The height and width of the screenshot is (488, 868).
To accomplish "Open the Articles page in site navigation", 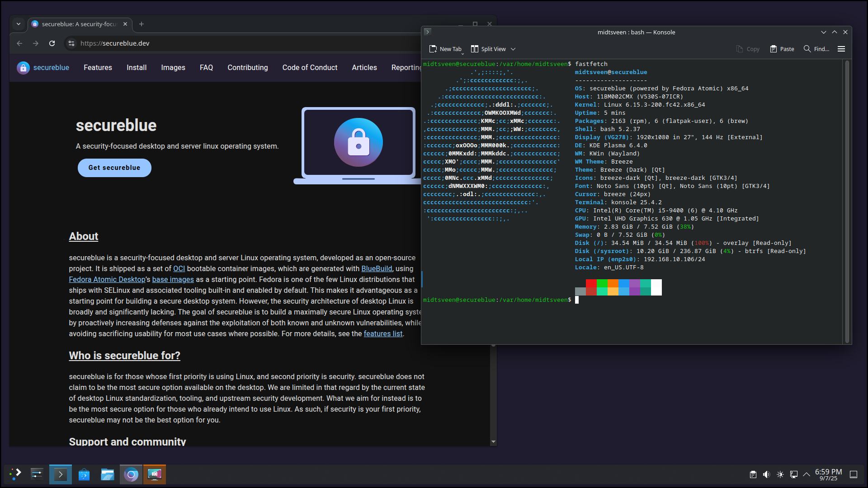I will [364, 67].
